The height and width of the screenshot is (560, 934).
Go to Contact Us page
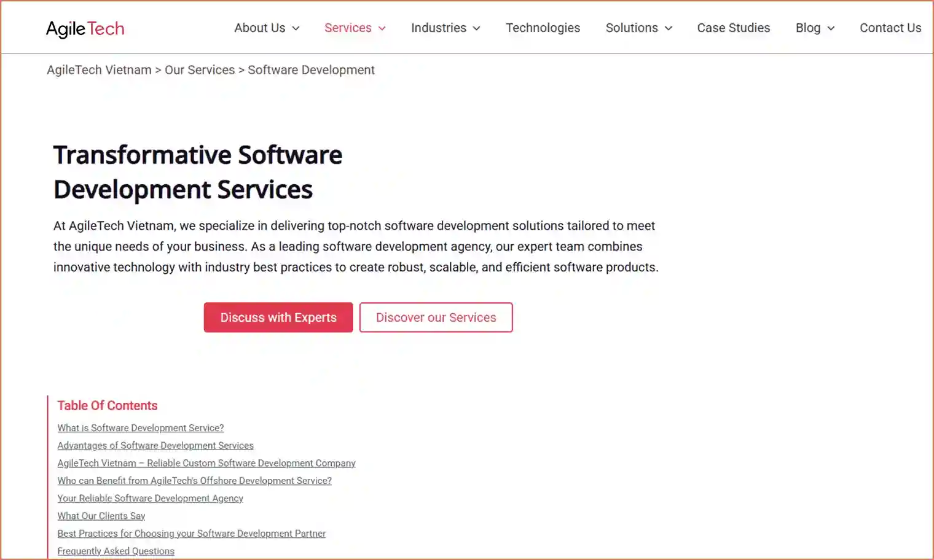tap(890, 28)
